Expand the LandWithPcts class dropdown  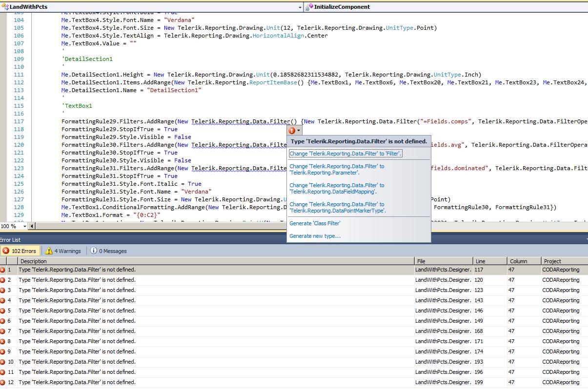tap(300, 7)
